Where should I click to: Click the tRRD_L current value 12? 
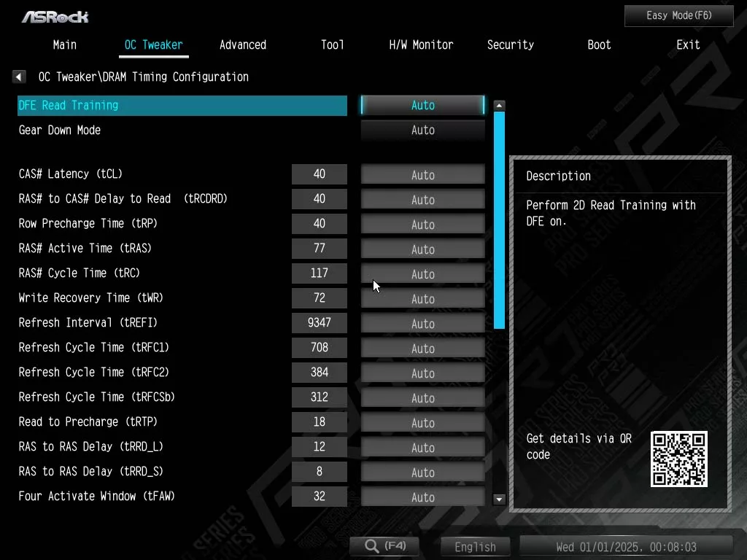tap(320, 446)
